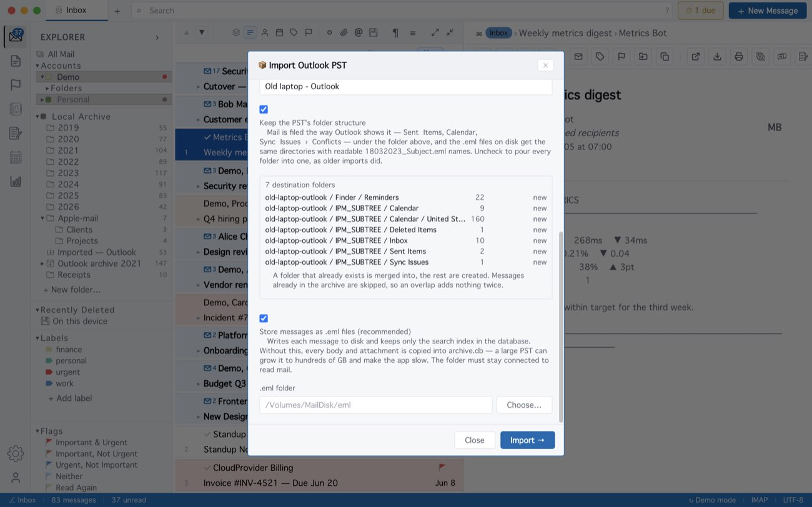Click the floppy disk save icon
Viewport: 812px width, 507px height.
tap(373, 32)
